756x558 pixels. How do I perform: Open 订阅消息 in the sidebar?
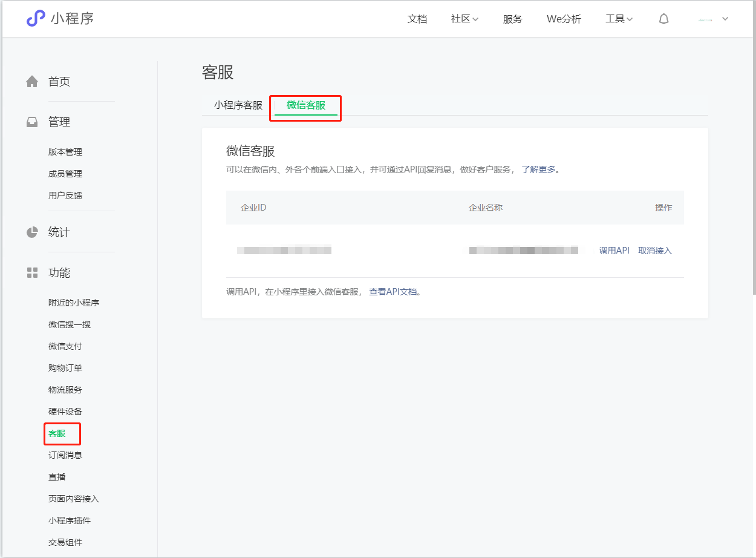[x=65, y=455]
